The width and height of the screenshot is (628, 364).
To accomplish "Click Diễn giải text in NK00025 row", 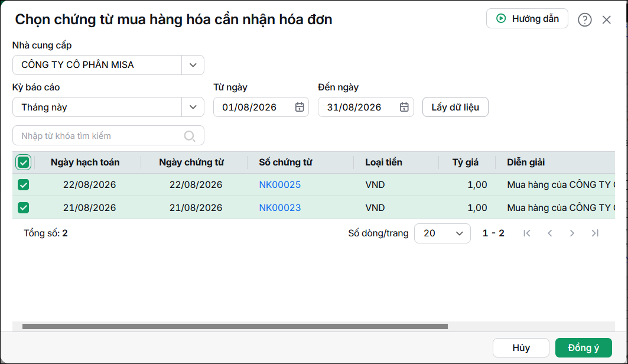I will pyautogui.click(x=561, y=184).
